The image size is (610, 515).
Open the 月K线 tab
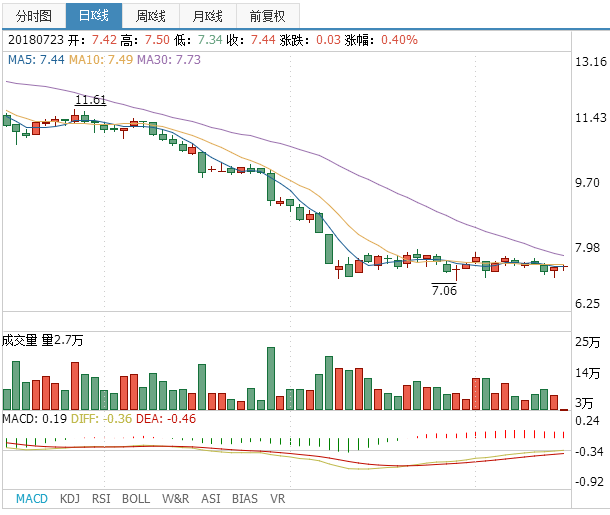pyautogui.click(x=208, y=16)
